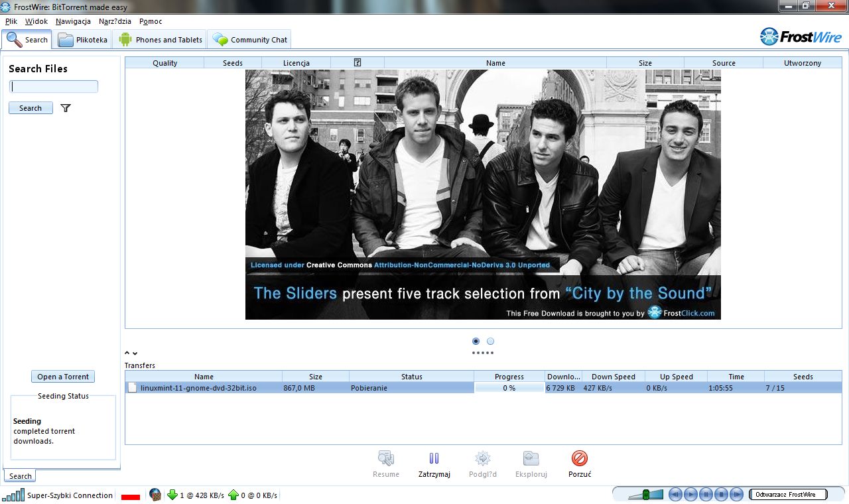Click the Podgl?d preview icon
This screenshot has width=849, height=504.
482,458
